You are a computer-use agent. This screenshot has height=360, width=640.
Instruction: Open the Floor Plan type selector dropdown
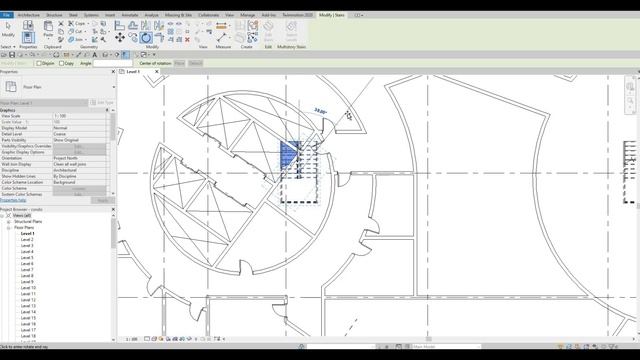point(113,87)
